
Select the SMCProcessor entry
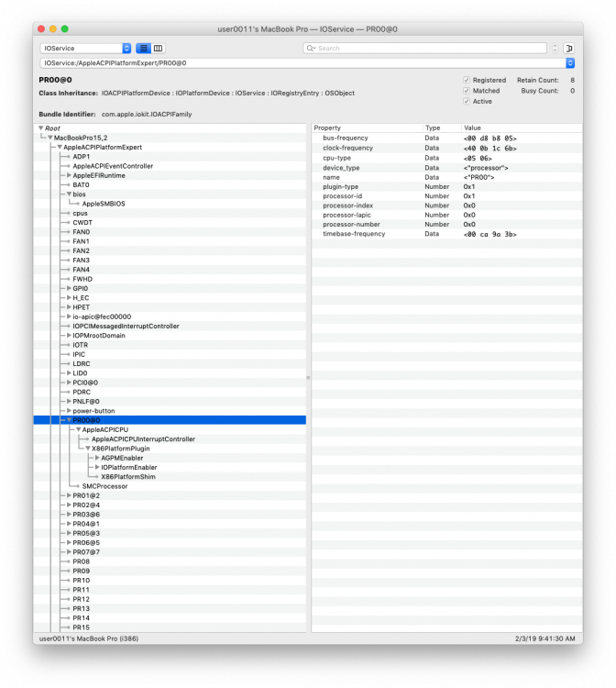click(x=104, y=486)
